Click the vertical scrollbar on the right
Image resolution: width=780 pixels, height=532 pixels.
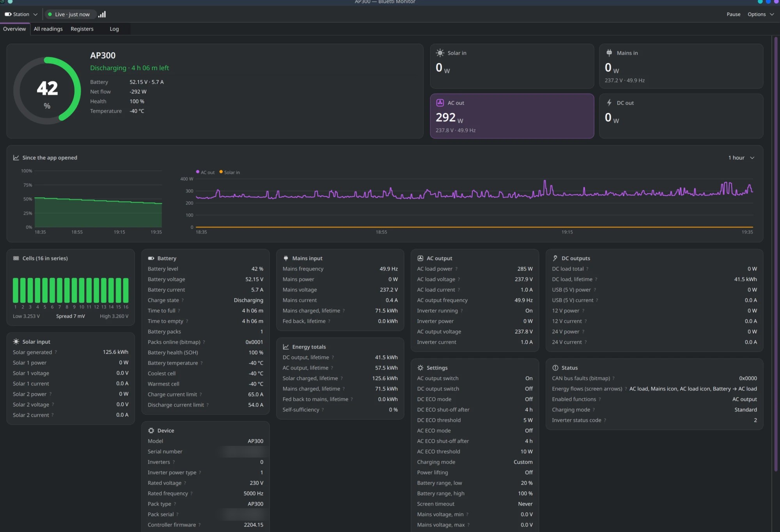click(x=775, y=253)
